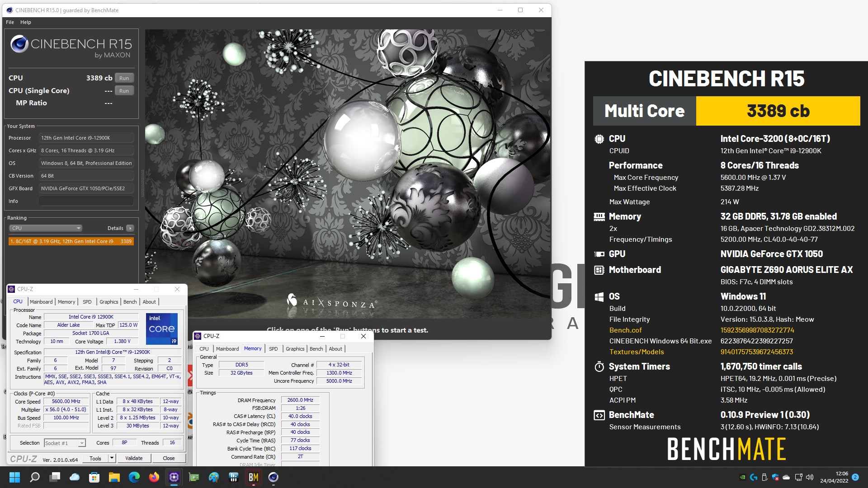Screen dimensions: 868x488
Task: Open File Explorer from the taskbar
Action: (114, 477)
